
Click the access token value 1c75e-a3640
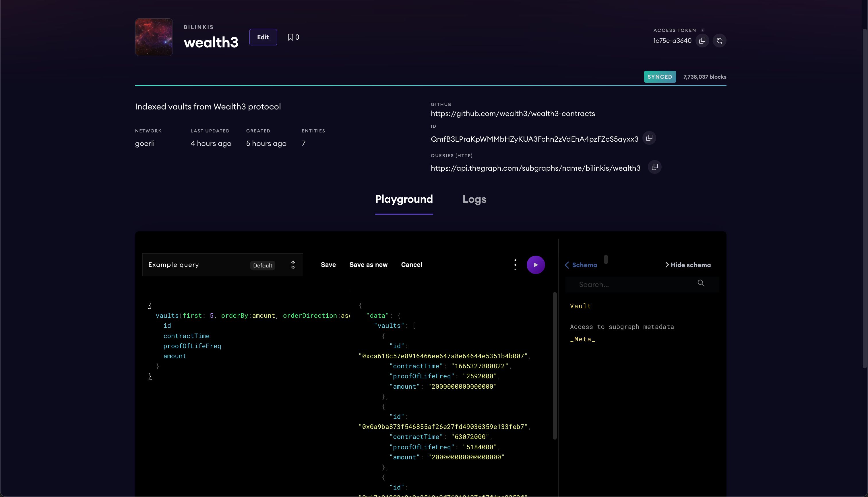pyautogui.click(x=672, y=41)
